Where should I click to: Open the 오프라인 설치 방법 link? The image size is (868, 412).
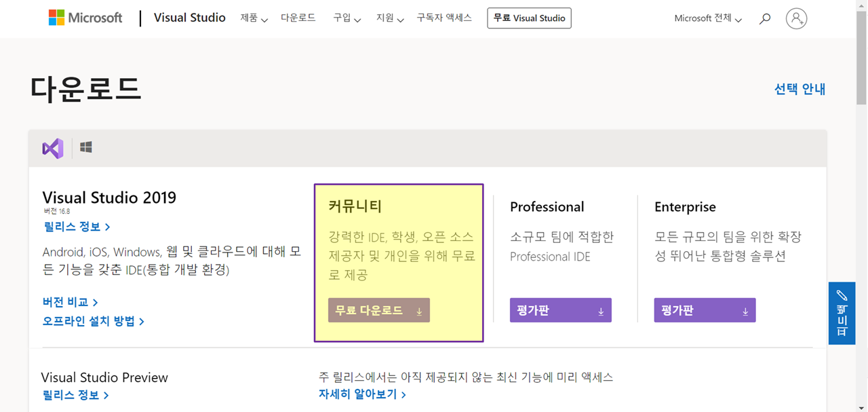93,321
